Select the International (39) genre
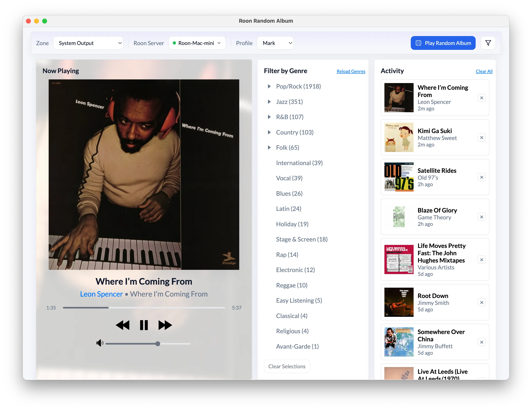This screenshot has height=410, width=532. click(299, 163)
